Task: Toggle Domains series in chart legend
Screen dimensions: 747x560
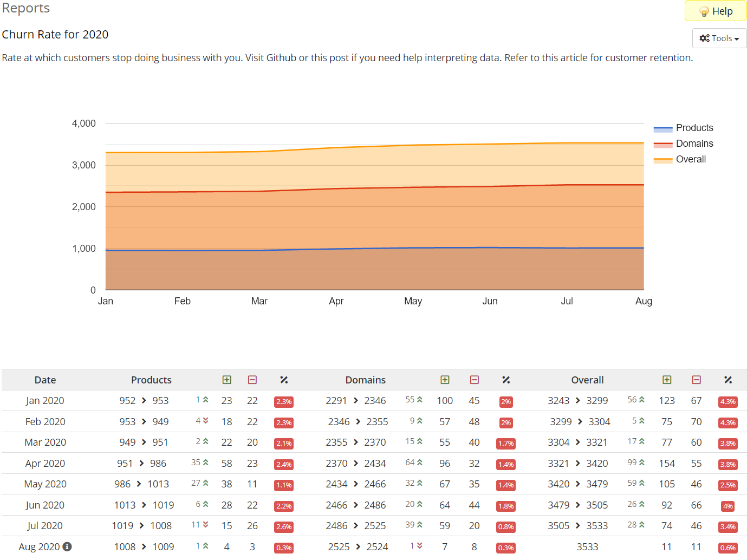Action: coord(684,144)
